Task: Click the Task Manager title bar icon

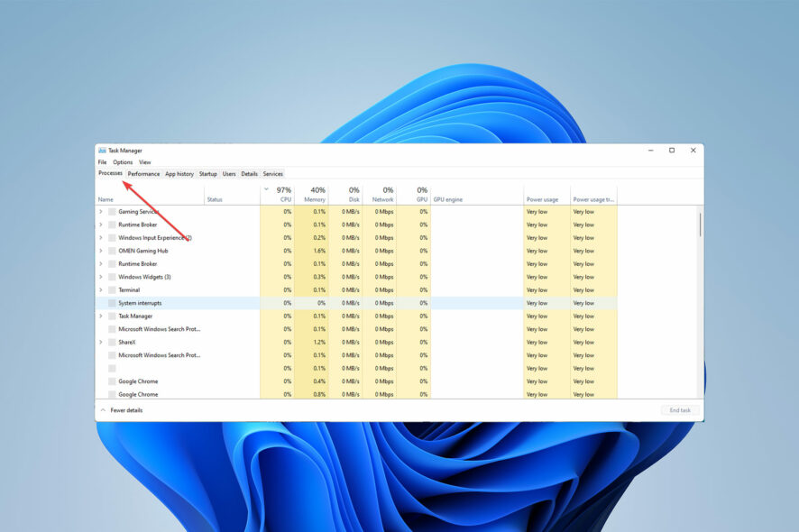Action: point(102,151)
